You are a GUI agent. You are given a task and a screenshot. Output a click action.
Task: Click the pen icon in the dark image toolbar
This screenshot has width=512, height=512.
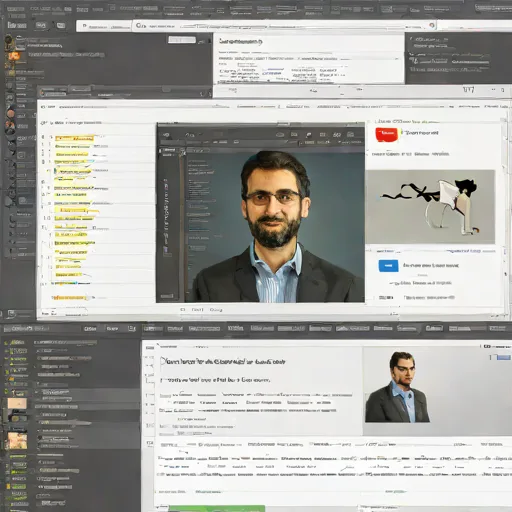coord(309,135)
